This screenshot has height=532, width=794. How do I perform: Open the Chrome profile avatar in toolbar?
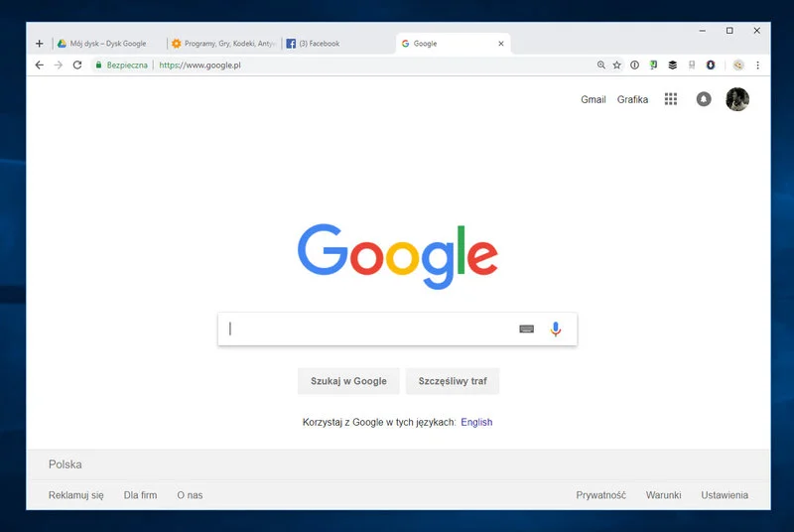pos(738,65)
